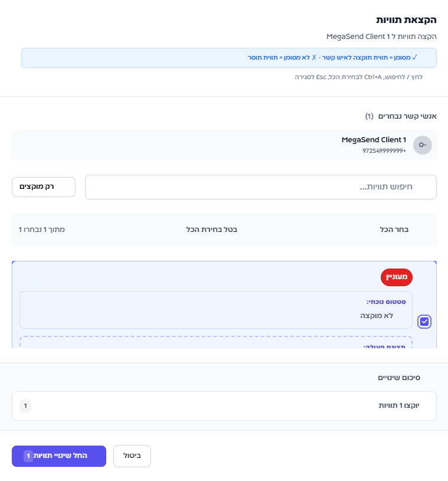Click the סיכום שינויים section heading
Image resolution: width=448 pixels, height=481 pixels.
[399, 377]
